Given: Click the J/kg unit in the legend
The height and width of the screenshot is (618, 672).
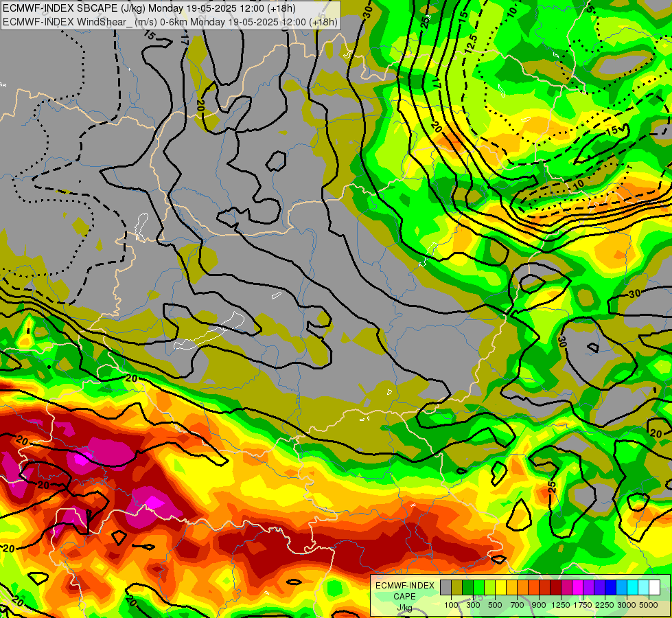Looking at the screenshot, I should [x=404, y=608].
